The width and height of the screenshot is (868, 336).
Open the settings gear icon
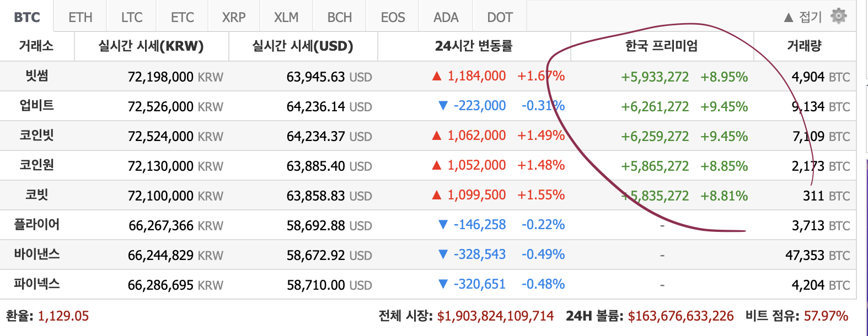(838, 16)
